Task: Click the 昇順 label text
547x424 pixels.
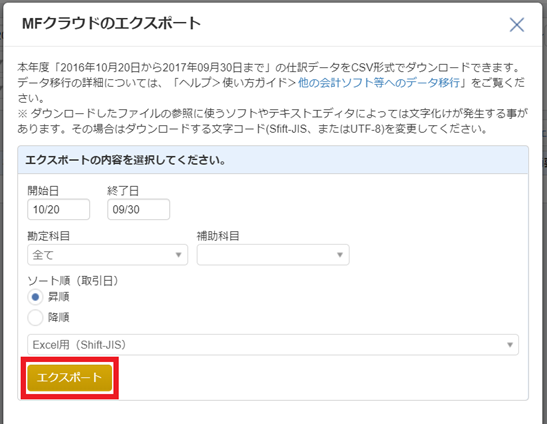Action: 59,297
